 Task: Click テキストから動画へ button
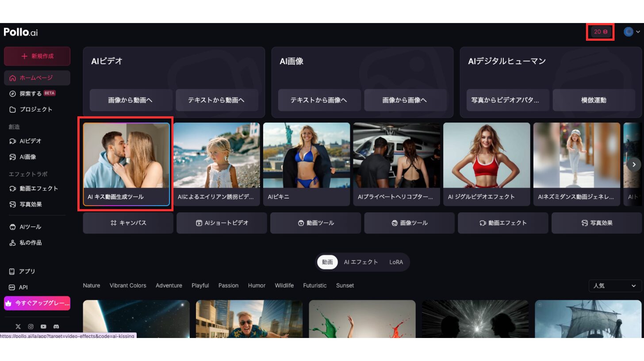216,100
